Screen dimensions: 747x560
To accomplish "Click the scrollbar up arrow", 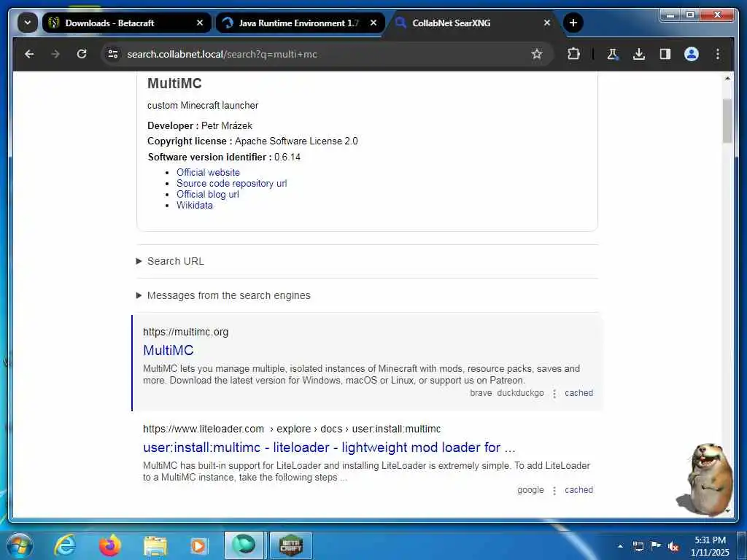I will click(x=727, y=78).
